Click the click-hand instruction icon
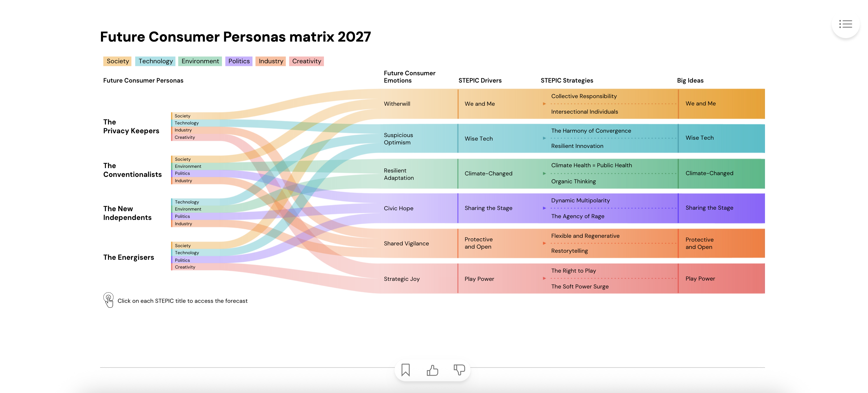 109,300
